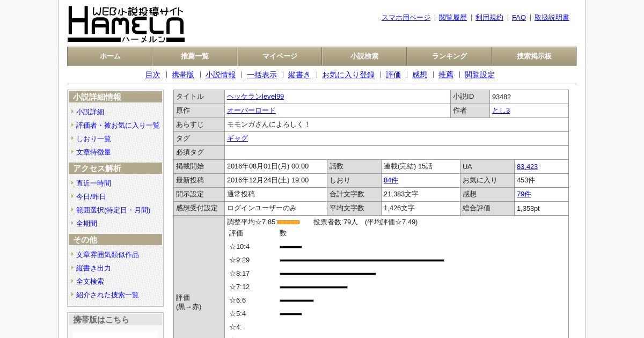The width and height of the screenshot is (644, 338).
Task: Open しおり count 84件 link
Action: [391, 180]
